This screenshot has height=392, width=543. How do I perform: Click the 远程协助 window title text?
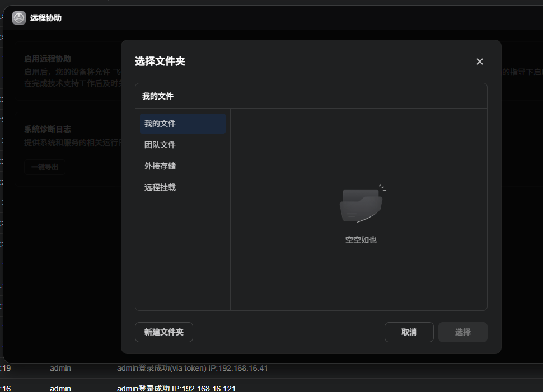[46, 18]
